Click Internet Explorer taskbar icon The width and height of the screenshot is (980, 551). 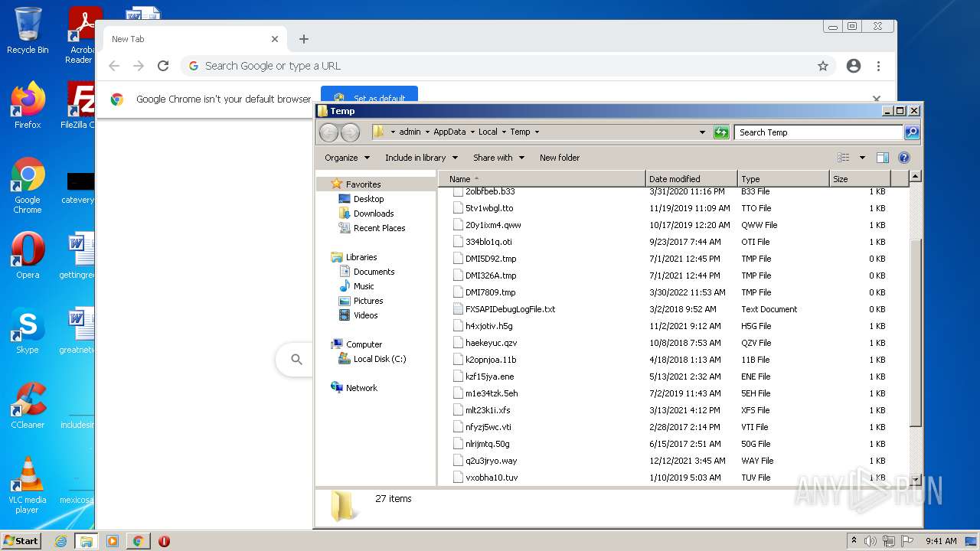(x=60, y=541)
